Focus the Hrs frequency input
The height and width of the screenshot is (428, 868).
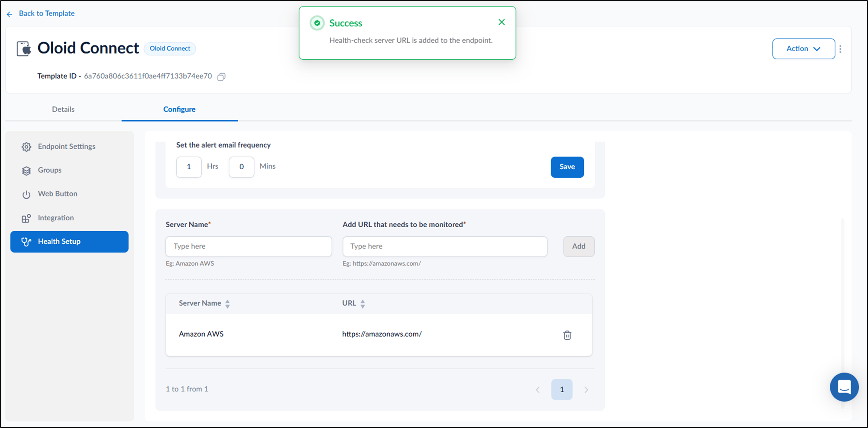pyautogui.click(x=189, y=167)
